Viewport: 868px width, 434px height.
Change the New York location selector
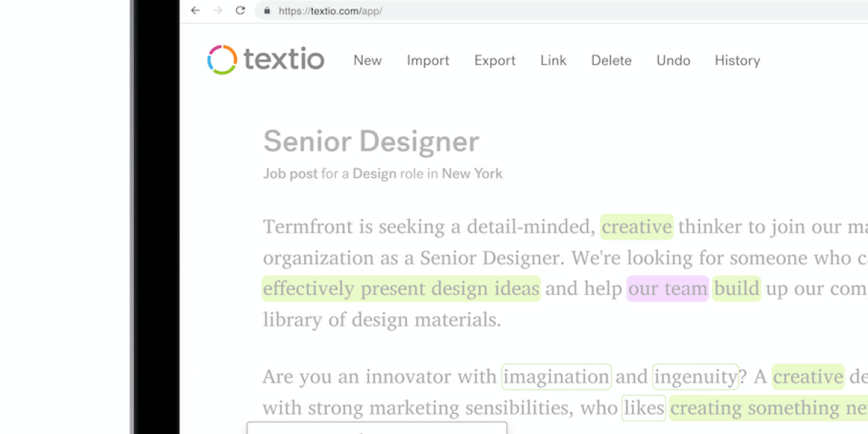pos(472,174)
